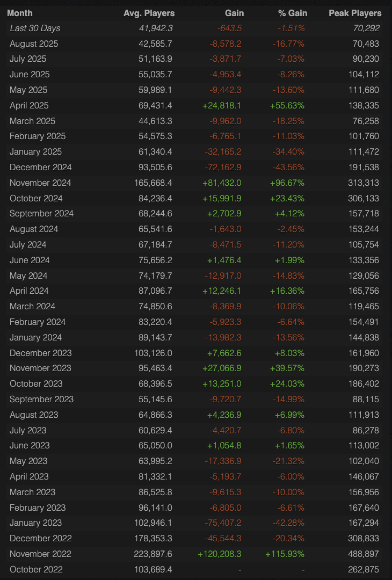Select the March 2023 row label
Screen dimensions: 392x580
point(32,492)
